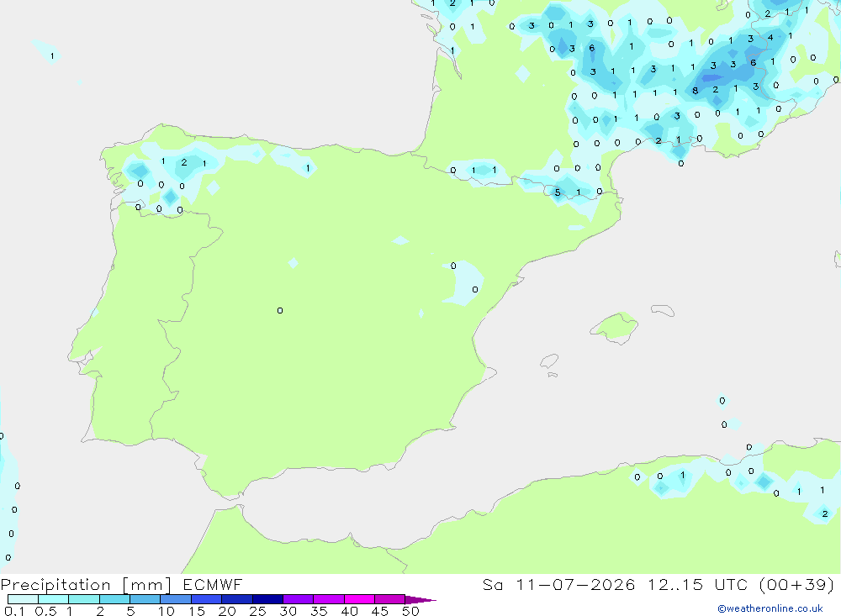Screen dimensions: 841x616
Task: Select the 30–35 mm purple legend swatch
Action: [299, 599]
